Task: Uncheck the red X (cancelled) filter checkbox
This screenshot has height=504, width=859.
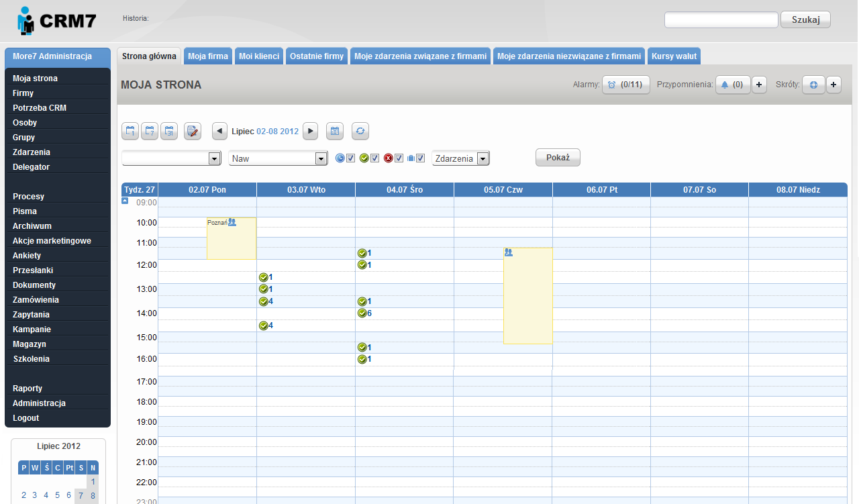Action: [399, 158]
